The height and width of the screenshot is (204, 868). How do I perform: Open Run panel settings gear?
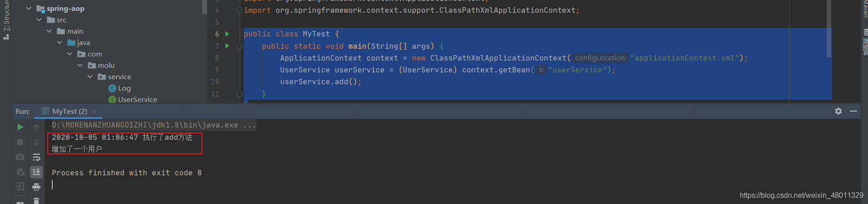pyautogui.click(x=838, y=111)
